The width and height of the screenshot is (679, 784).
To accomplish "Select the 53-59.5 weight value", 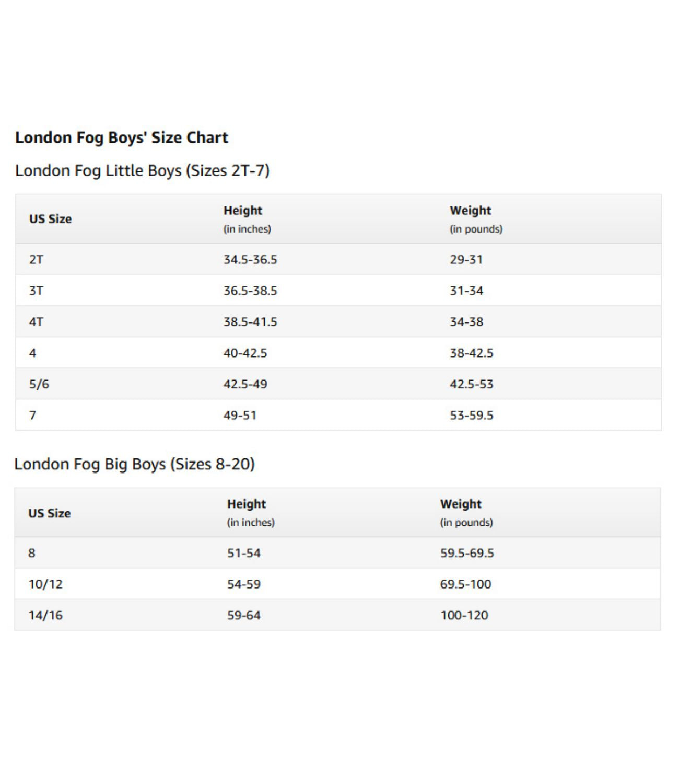I will pos(471,415).
